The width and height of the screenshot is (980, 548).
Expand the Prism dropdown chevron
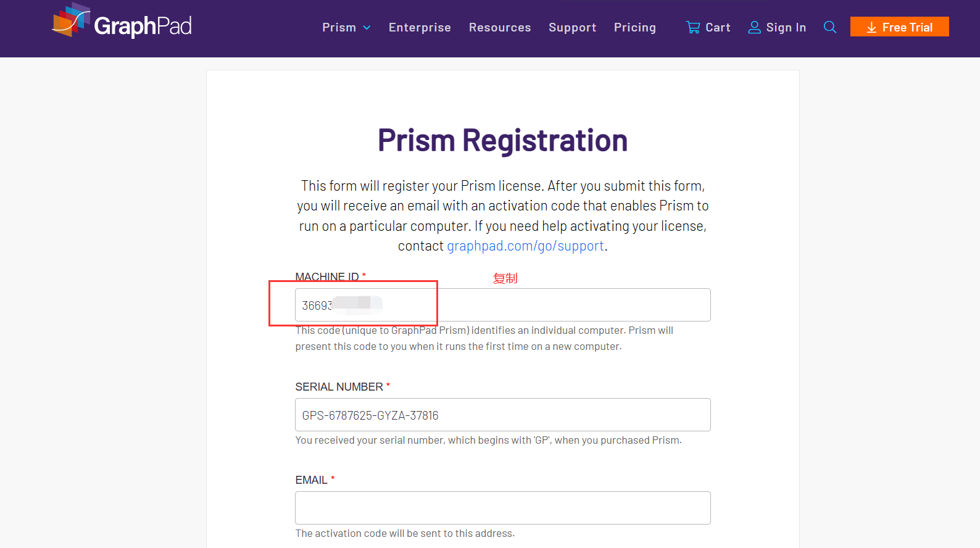click(x=367, y=28)
